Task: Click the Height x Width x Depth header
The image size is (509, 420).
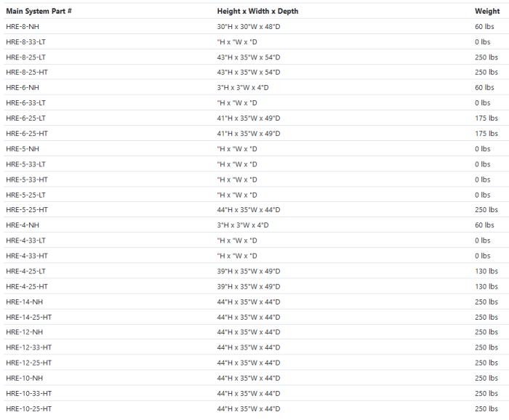Action: [x=257, y=11]
